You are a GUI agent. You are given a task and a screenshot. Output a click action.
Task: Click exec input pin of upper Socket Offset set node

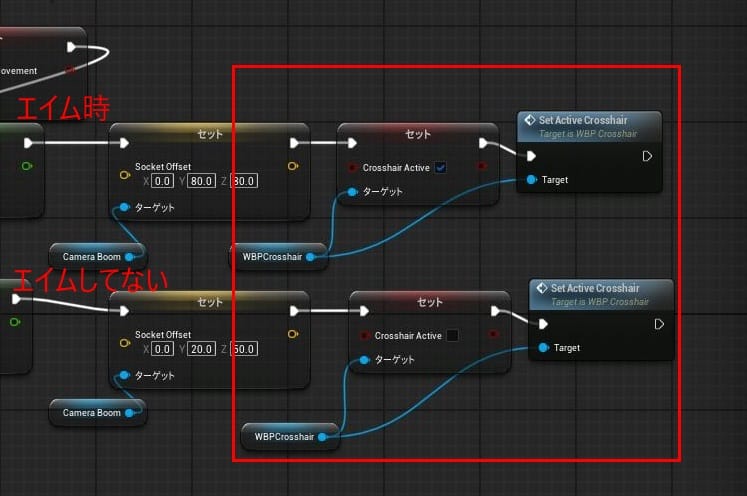click(124, 143)
